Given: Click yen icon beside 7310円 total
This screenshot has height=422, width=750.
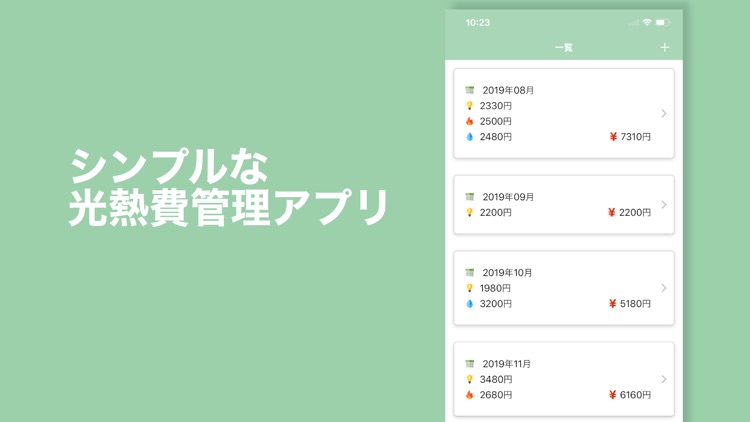Looking at the screenshot, I should [x=613, y=137].
